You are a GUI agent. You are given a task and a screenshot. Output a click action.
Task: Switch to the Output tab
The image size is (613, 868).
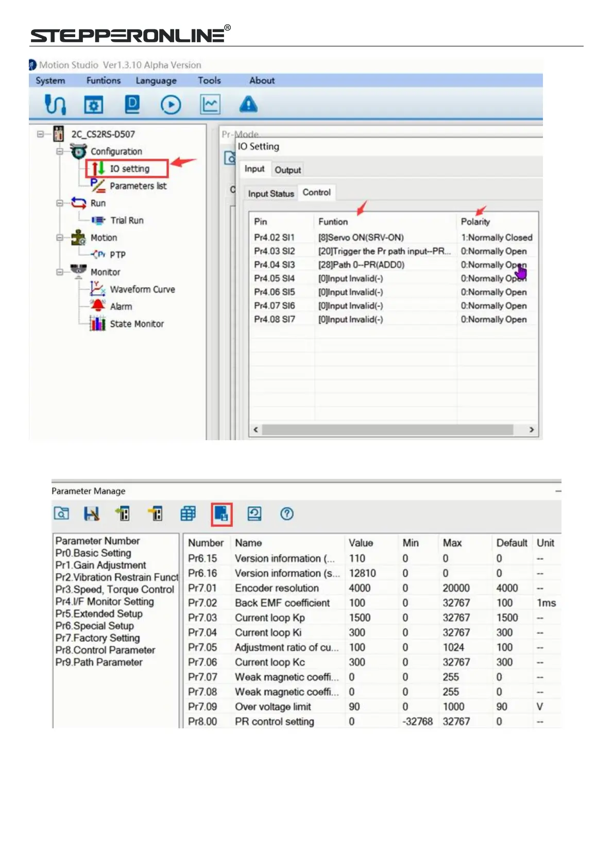point(287,170)
